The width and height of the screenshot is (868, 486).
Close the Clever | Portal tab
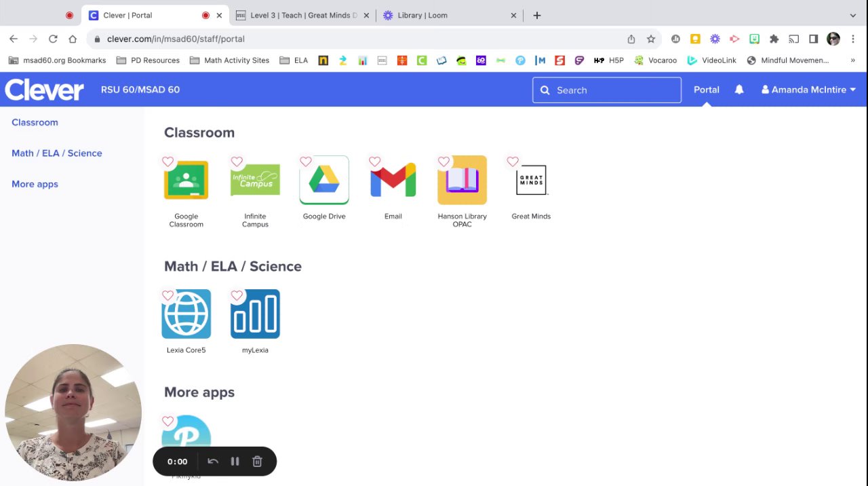[x=219, y=15]
